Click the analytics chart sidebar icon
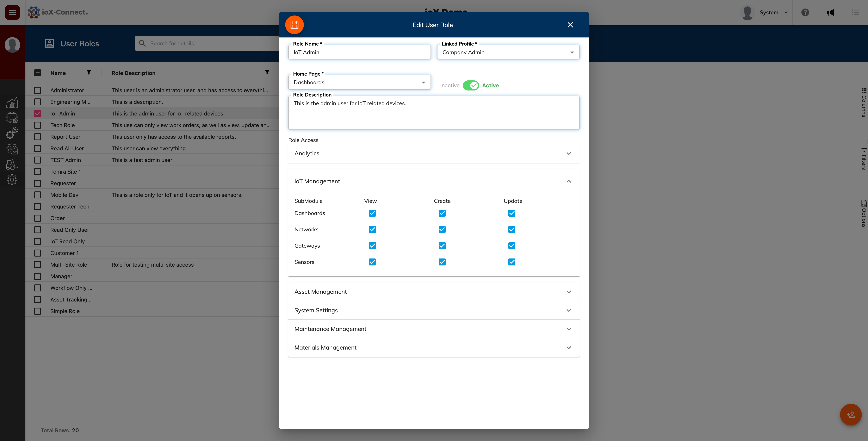This screenshot has width=868, height=441. (x=12, y=102)
